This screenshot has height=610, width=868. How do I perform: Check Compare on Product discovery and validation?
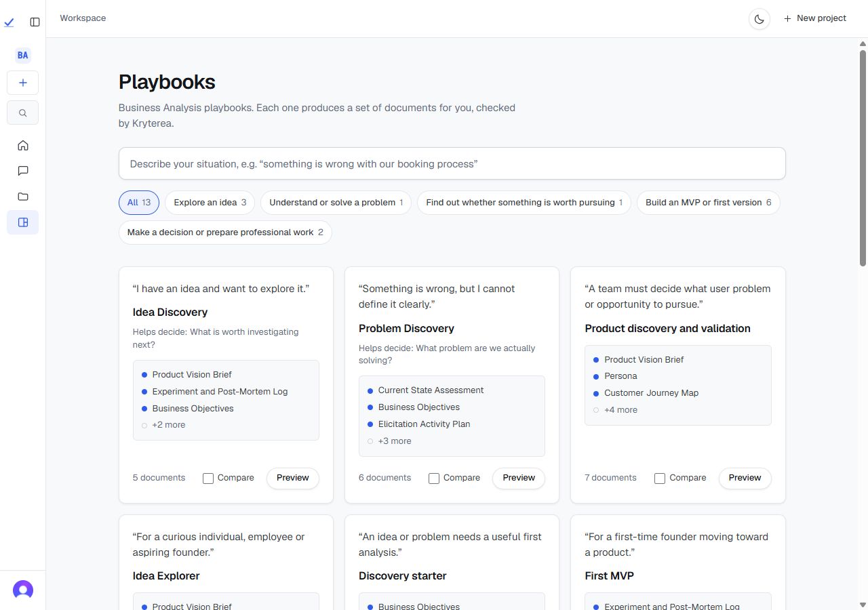click(660, 479)
